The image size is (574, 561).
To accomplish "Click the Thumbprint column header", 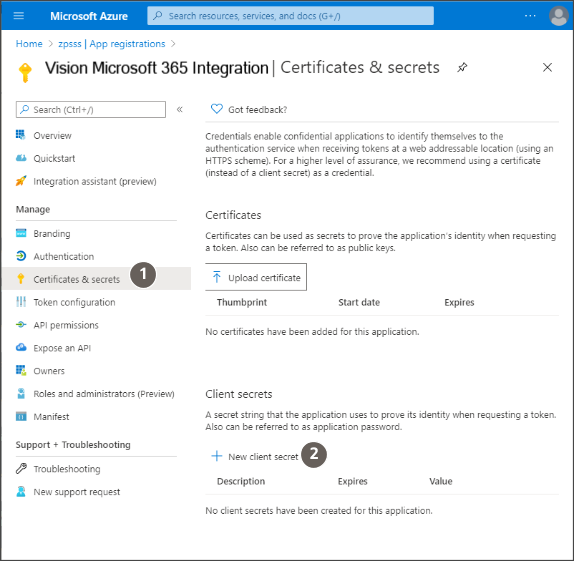I will pos(242,302).
